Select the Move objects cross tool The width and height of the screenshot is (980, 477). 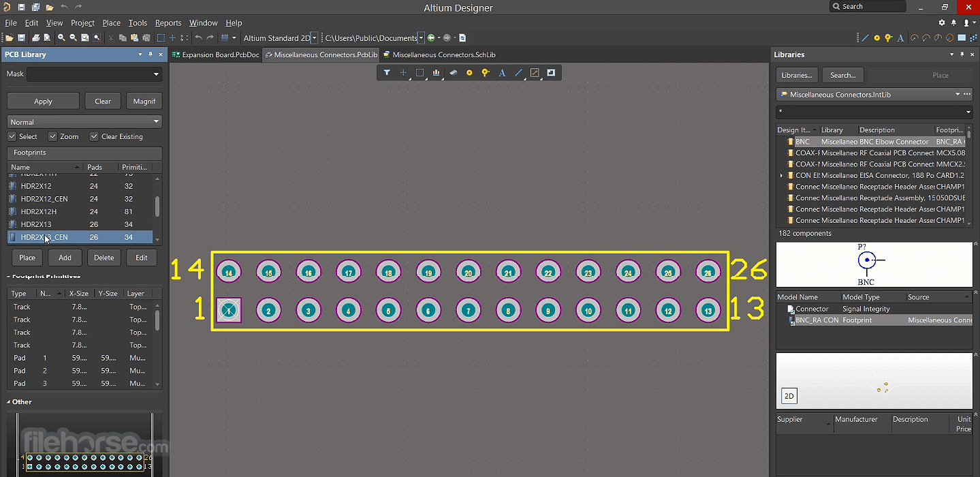coord(403,72)
